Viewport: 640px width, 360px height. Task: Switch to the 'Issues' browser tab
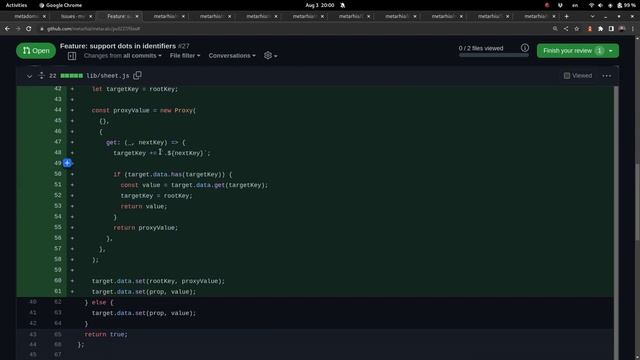coord(72,16)
